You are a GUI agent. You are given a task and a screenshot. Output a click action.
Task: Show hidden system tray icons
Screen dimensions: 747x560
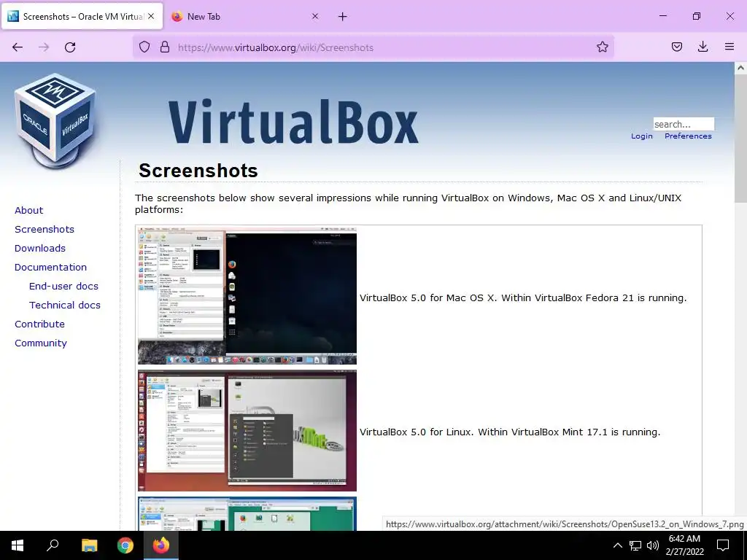coord(617,545)
